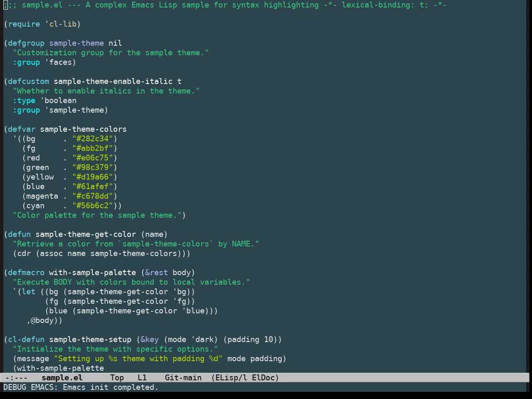The height and width of the screenshot is (399, 532).
Task: Click the defcustom keyword
Action: (x=28, y=81)
